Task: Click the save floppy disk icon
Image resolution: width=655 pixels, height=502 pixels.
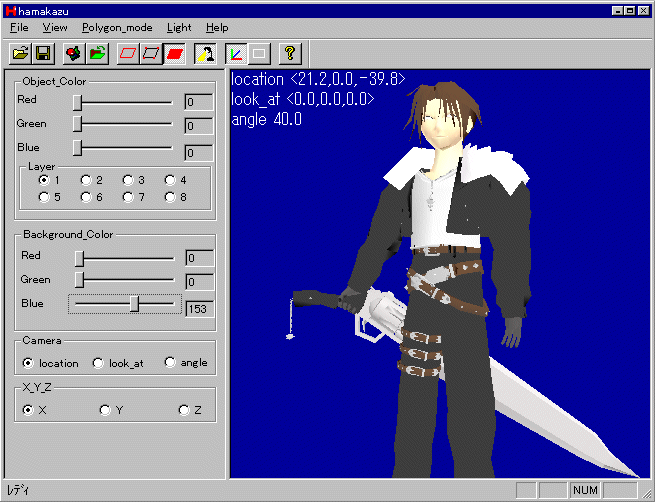Action: click(43, 54)
